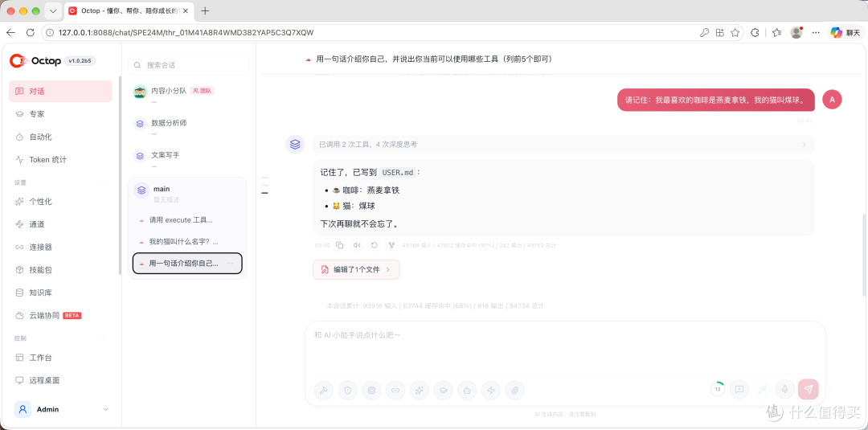Open the 编辑了1个文件 file chip
This screenshot has width=868, height=430.
click(x=356, y=269)
